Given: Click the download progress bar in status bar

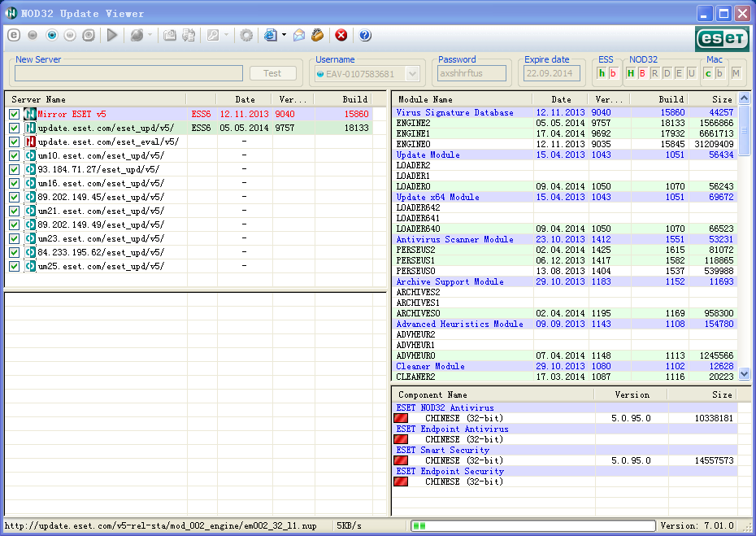Looking at the screenshot, I should (x=533, y=526).
